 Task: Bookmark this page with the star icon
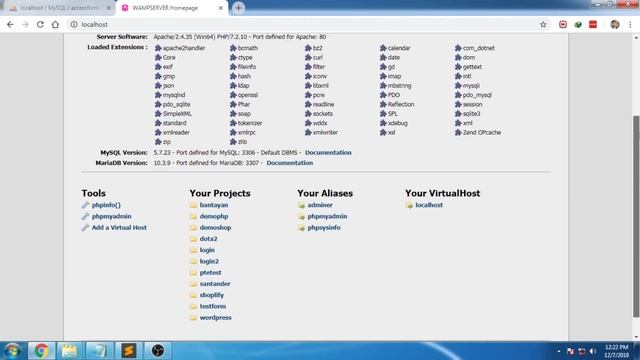(543, 24)
